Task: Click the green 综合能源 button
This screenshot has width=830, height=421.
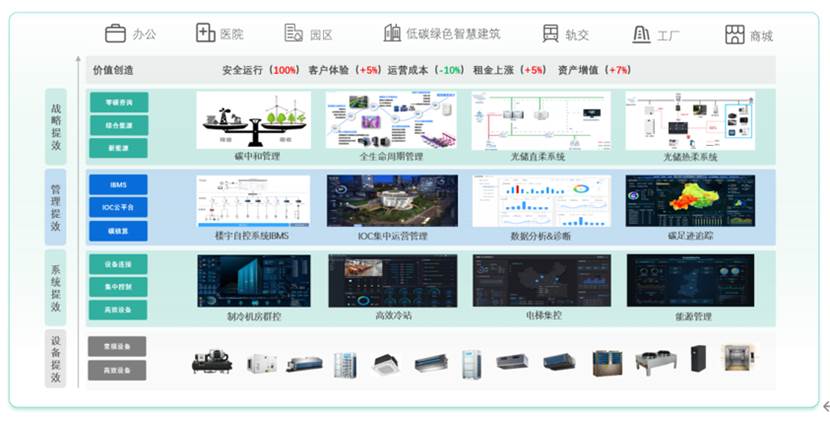Action: click(119, 126)
